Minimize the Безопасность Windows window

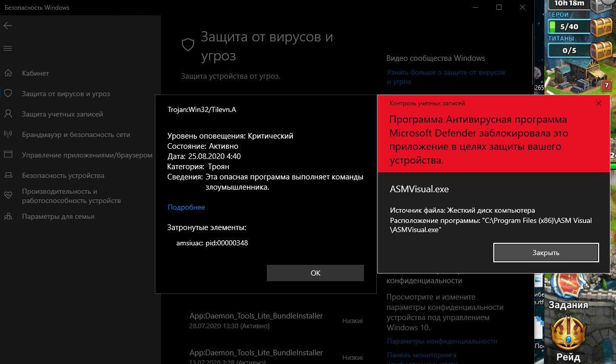point(475,7)
